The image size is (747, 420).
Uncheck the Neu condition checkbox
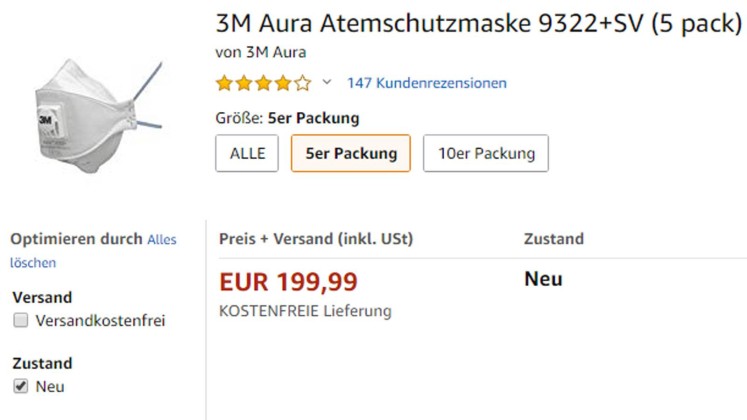21,386
